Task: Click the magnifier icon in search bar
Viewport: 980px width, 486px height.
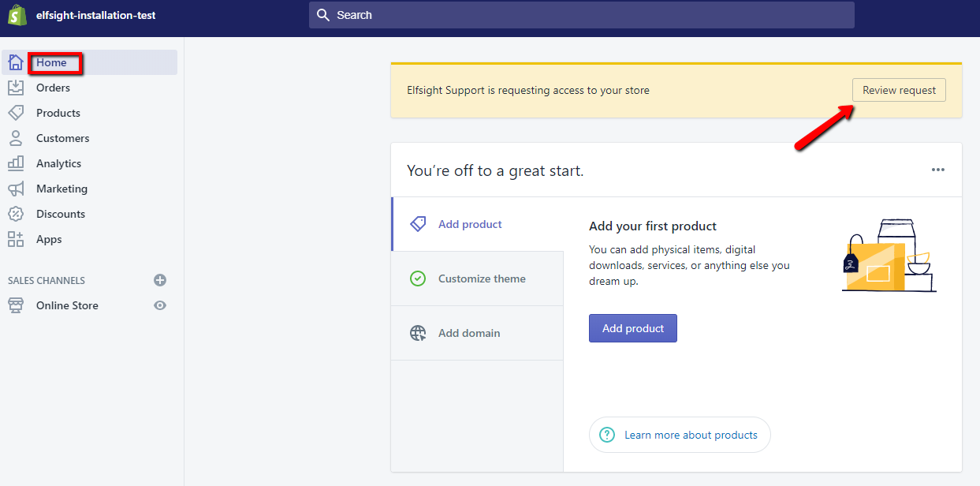Action: pyautogui.click(x=322, y=15)
